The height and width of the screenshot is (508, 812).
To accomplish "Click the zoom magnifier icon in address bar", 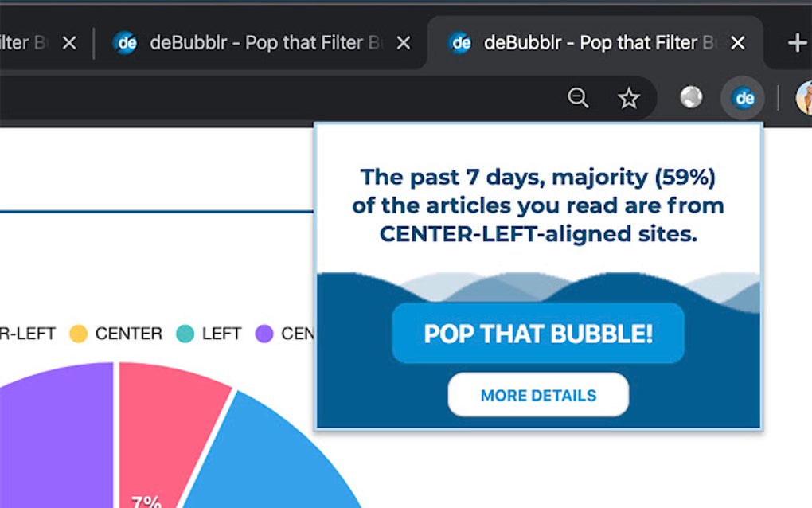I will pos(578,98).
